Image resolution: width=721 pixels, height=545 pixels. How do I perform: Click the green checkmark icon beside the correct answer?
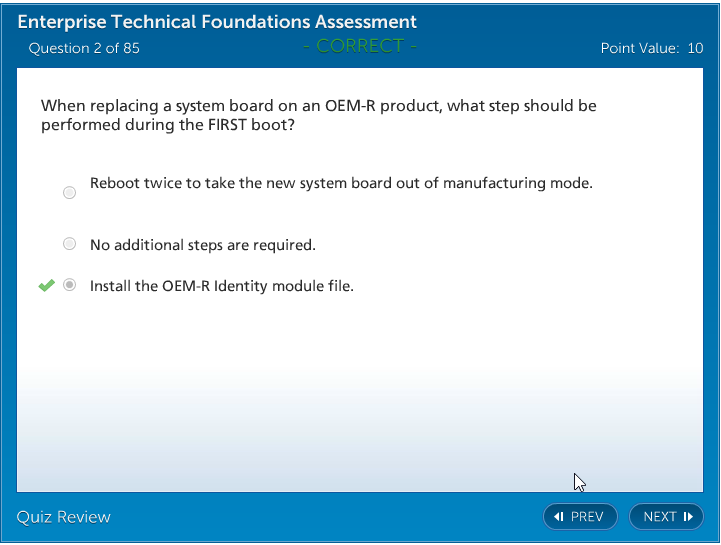46,286
